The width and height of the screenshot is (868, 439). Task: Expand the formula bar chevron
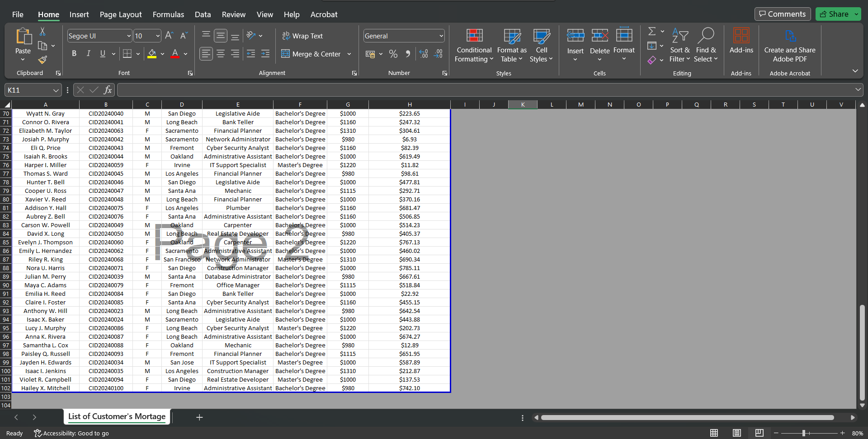click(858, 90)
